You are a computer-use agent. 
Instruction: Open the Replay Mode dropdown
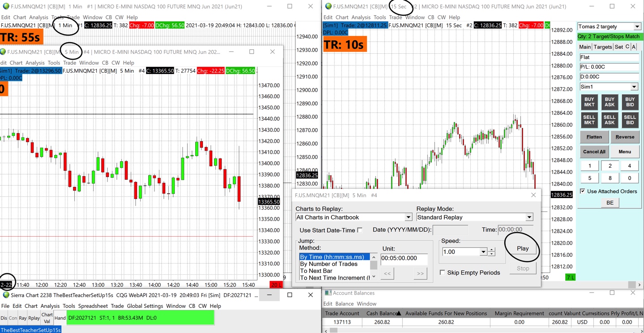point(529,217)
